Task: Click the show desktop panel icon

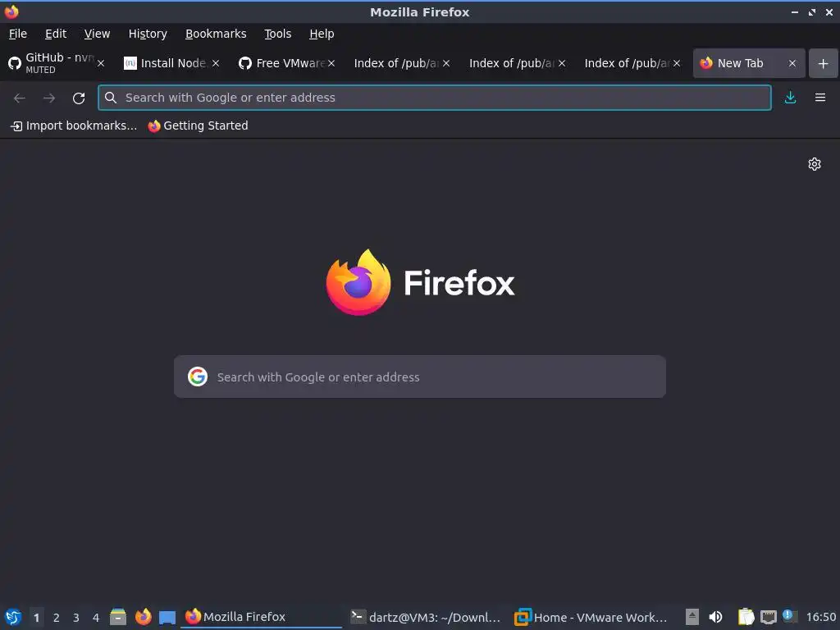Action: 167,617
